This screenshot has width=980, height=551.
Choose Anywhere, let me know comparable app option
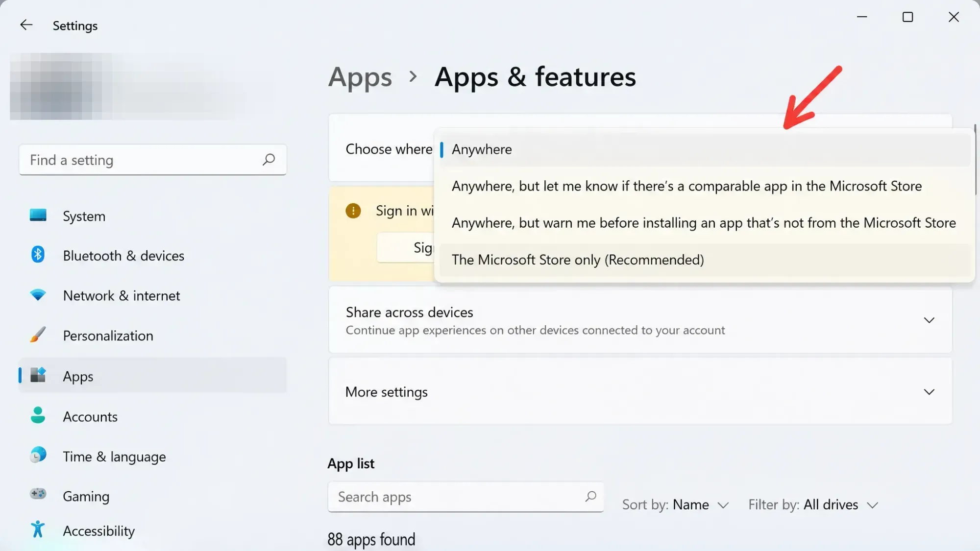[704, 186]
